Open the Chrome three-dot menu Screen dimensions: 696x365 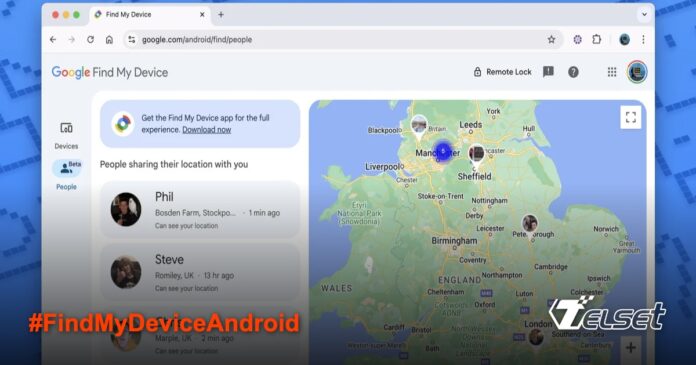(x=643, y=40)
